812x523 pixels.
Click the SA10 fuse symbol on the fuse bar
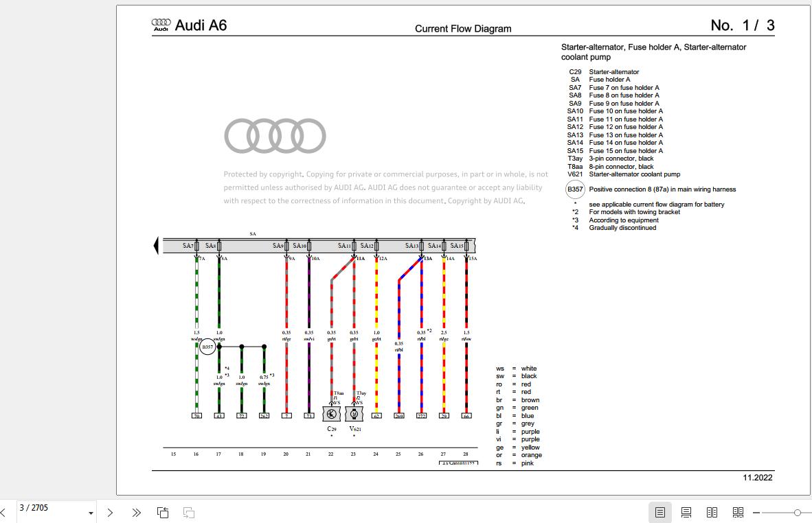tap(309, 246)
